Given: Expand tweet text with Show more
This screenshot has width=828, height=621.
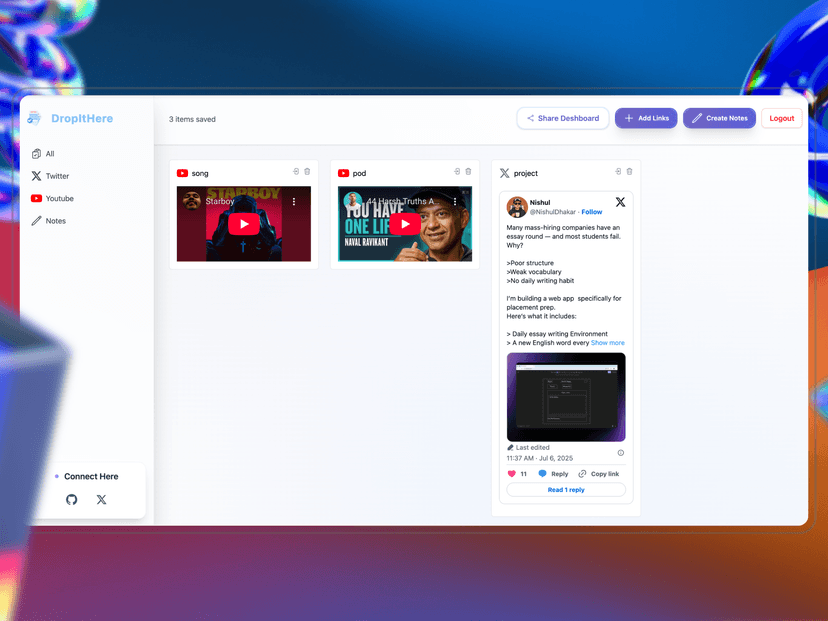Looking at the screenshot, I should (x=607, y=343).
